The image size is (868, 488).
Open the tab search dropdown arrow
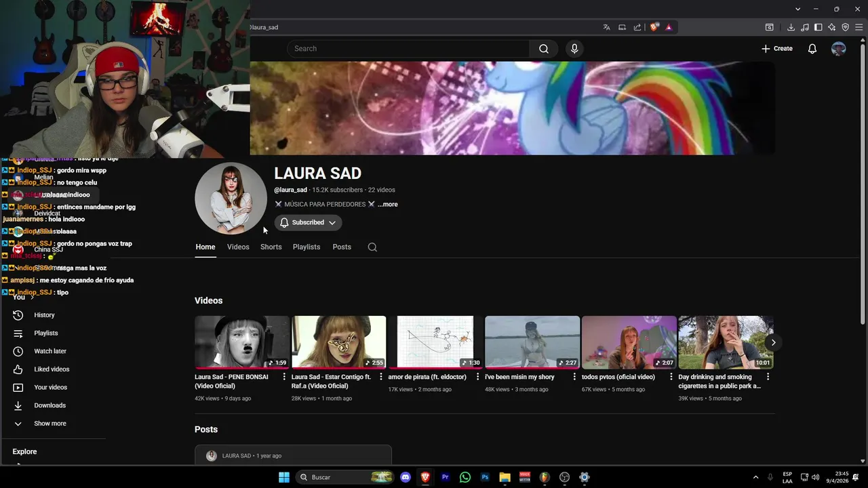[x=798, y=9]
